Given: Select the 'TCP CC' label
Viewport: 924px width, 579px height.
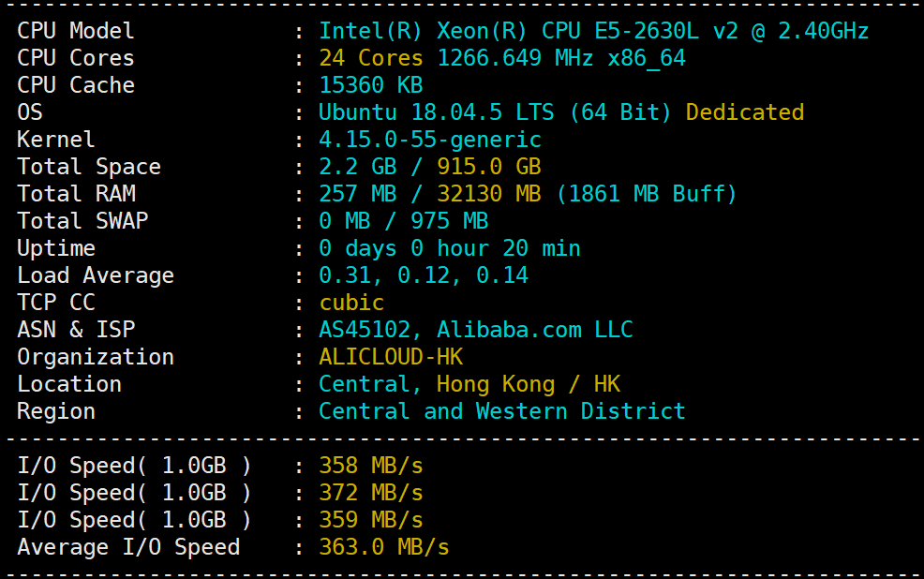Looking at the screenshot, I should (x=56, y=303).
